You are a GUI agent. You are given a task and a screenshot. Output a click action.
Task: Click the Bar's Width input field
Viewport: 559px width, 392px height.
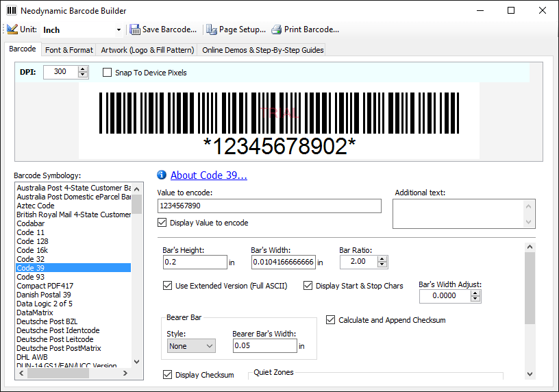(284, 262)
